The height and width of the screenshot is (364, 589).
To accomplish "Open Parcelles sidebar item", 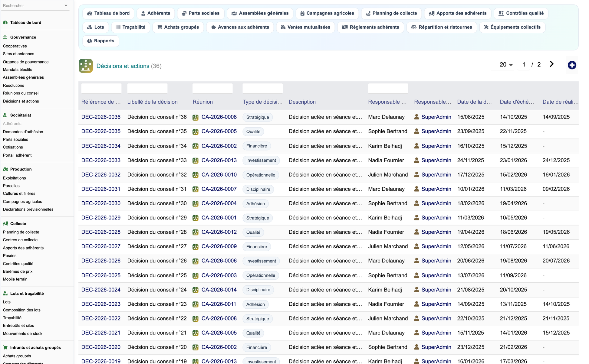I will coord(11,186).
